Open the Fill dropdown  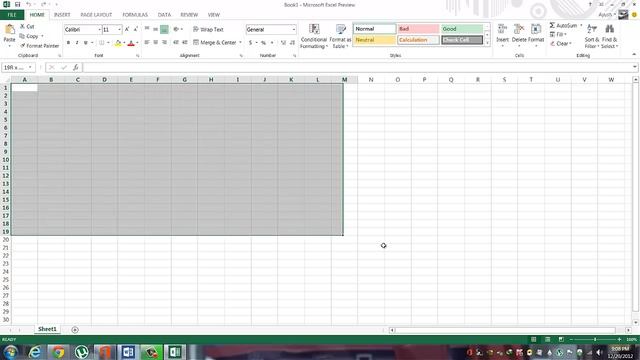[558, 34]
